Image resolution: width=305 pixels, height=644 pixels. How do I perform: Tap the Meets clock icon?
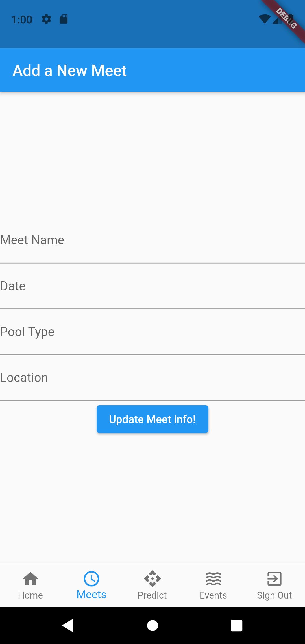91,578
